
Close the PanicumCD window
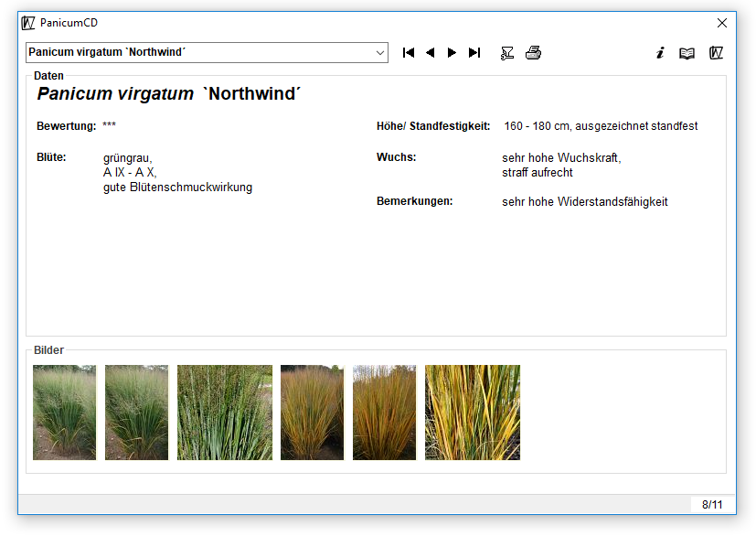click(722, 23)
